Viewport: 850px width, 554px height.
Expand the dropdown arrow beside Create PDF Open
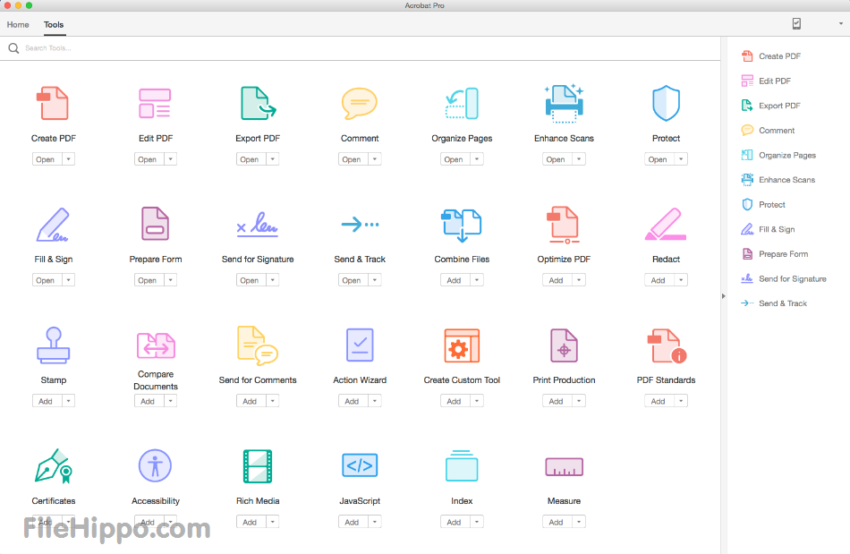[x=68, y=159]
